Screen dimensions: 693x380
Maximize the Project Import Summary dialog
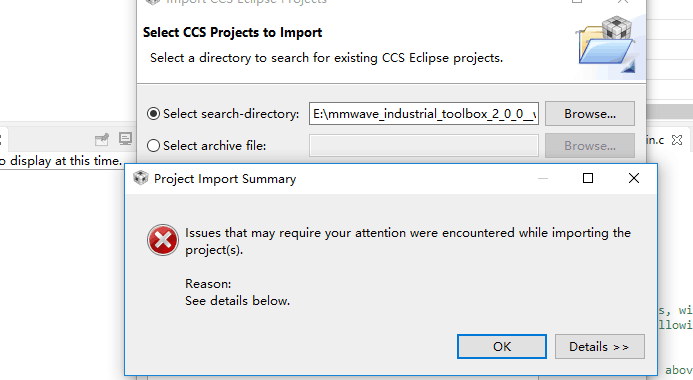point(588,178)
